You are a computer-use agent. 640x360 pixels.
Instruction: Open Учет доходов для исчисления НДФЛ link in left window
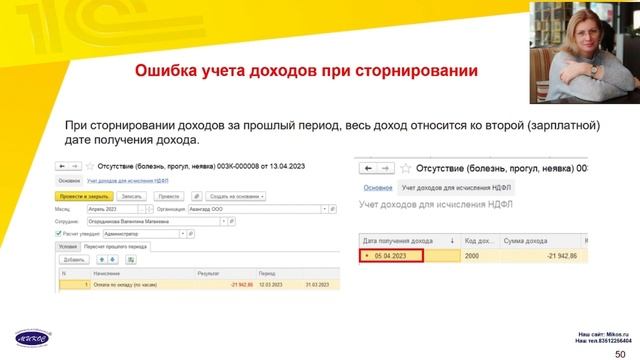coord(127,180)
